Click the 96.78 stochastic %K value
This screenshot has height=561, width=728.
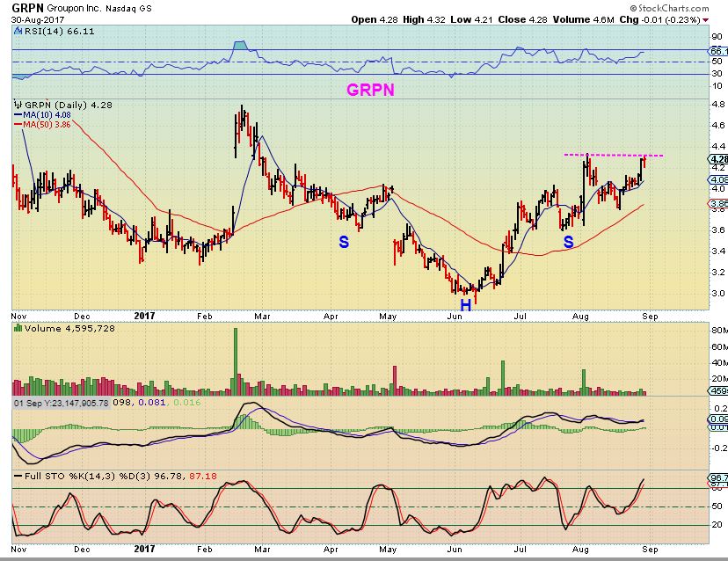tap(170, 476)
